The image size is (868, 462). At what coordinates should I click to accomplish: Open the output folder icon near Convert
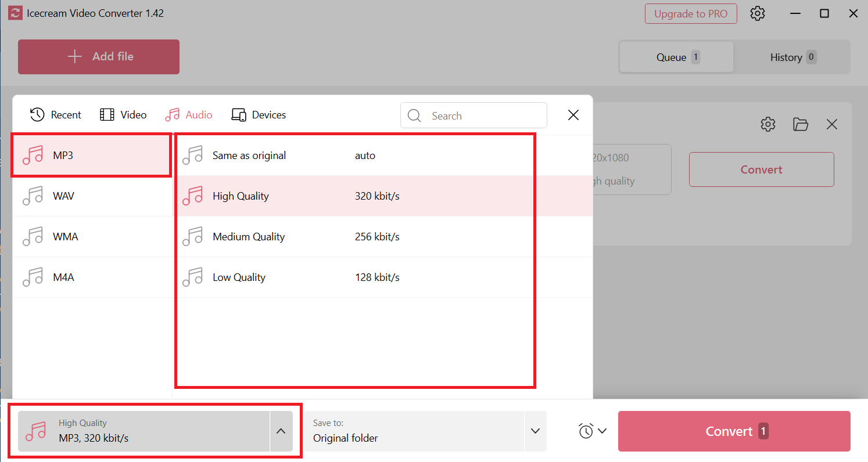pos(801,124)
